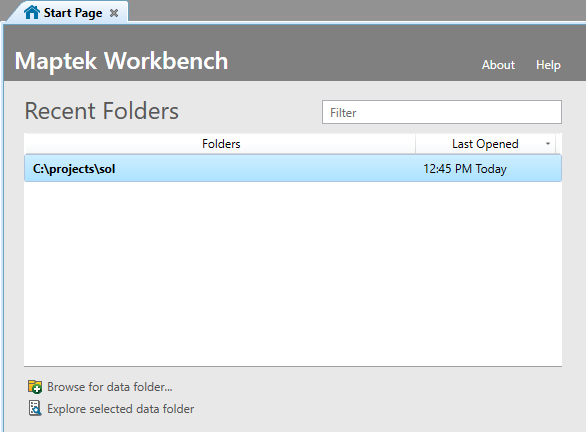Click empty white area of folders list
586x432 pixels.
coord(293,274)
